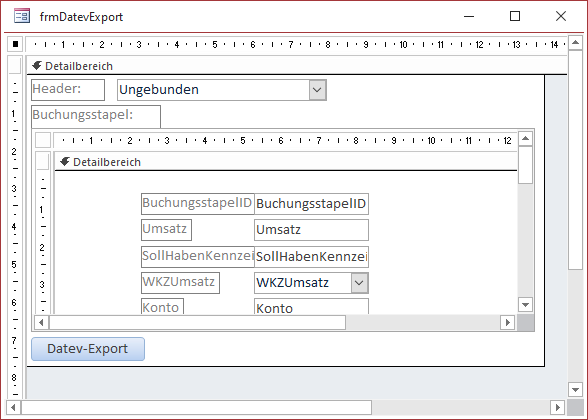The height and width of the screenshot is (420, 588).
Task: Select the Header: label
Action: click(x=68, y=90)
